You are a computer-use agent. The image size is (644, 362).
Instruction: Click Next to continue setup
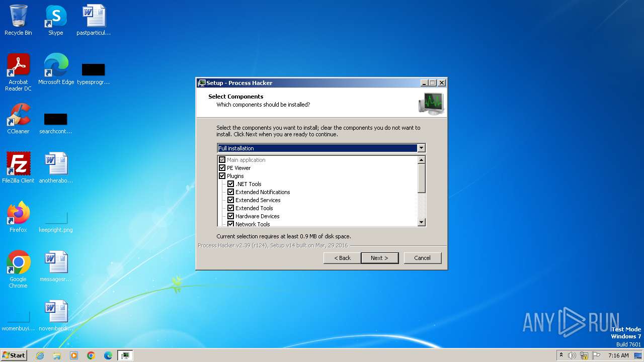click(x=380, y=258)
